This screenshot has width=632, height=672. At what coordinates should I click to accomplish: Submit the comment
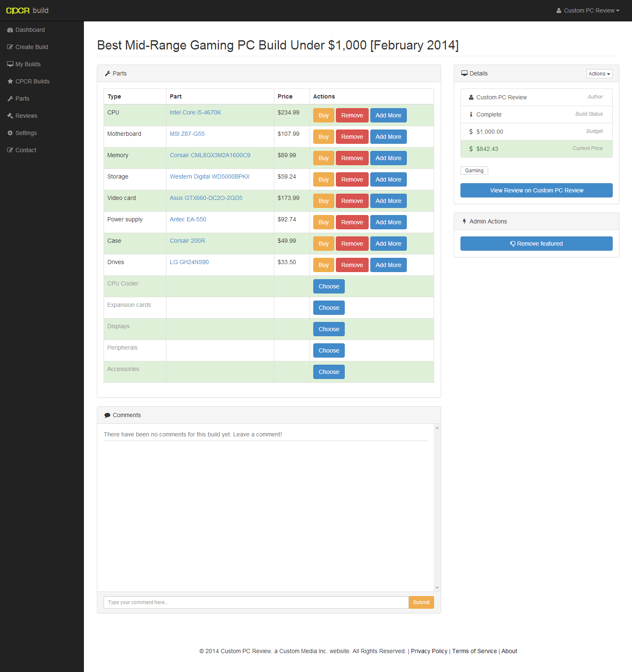(421, 602)
